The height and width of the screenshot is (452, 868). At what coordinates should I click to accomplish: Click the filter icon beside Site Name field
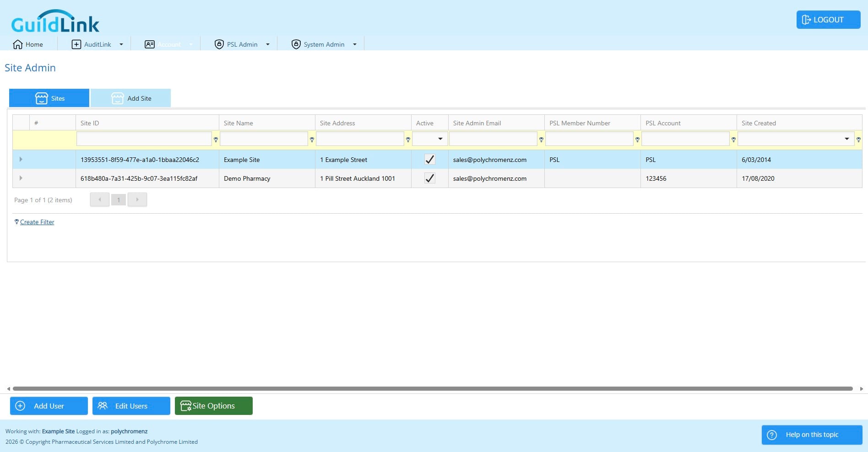pos(312,140)
